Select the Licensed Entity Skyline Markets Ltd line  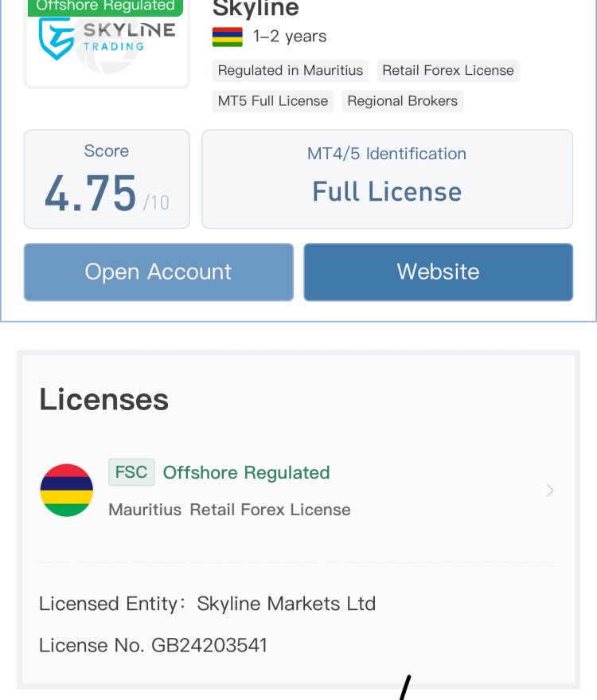[207, 604]
